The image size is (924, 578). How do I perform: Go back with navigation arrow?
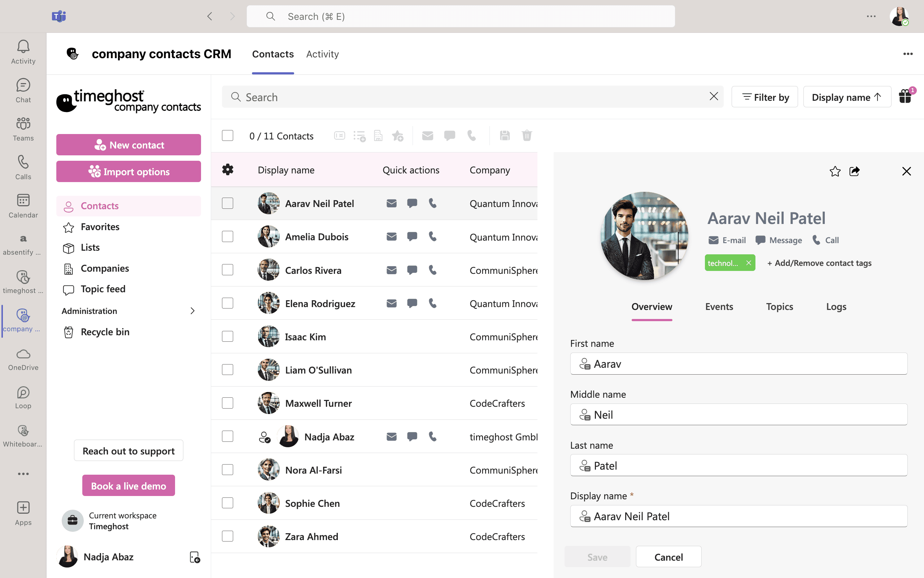tap(210, 16)
